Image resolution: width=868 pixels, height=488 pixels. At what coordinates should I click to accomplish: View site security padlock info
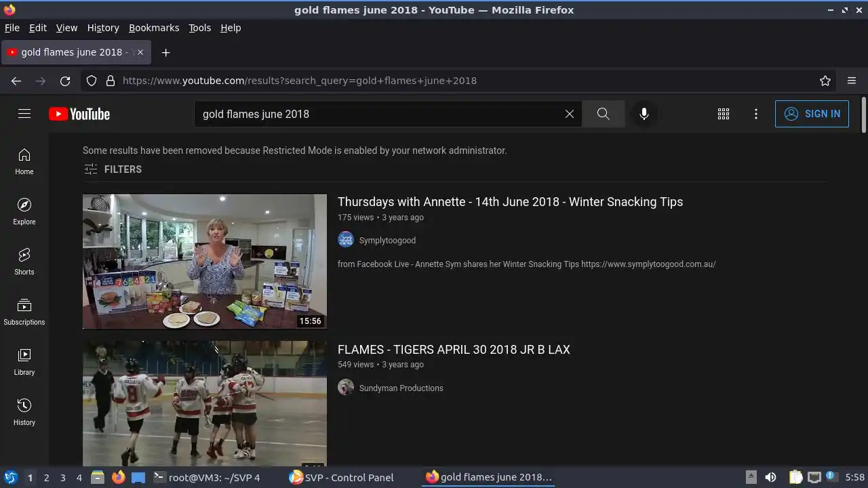tap(111, 81)
